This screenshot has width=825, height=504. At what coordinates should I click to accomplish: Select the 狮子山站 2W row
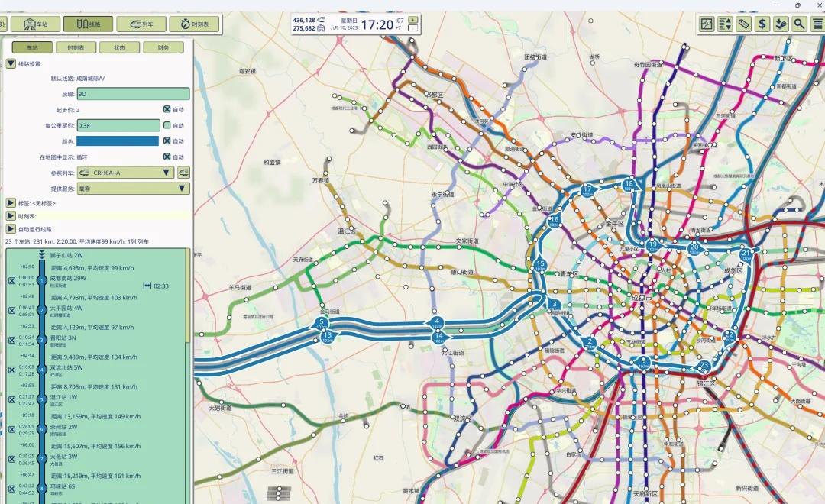point(66,255)
